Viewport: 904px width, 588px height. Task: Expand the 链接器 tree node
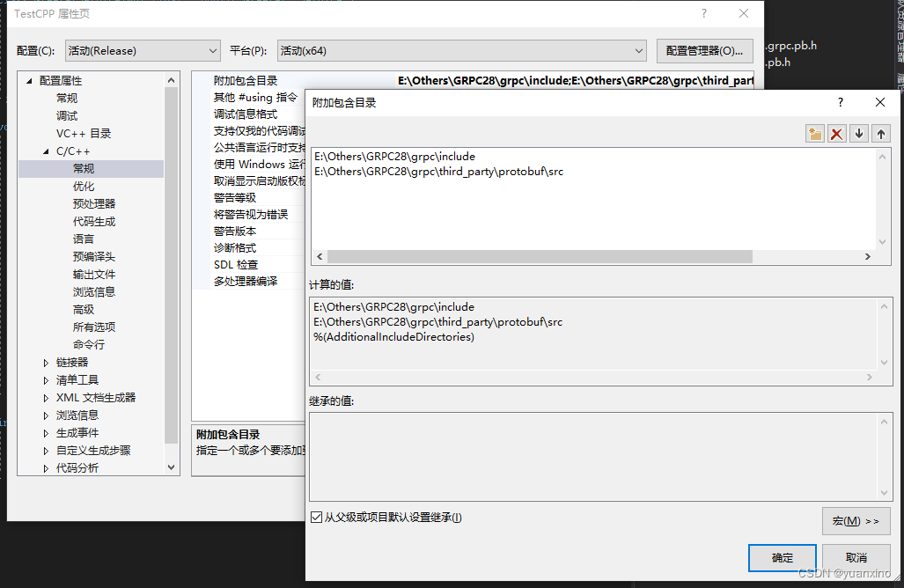(47, 362)
